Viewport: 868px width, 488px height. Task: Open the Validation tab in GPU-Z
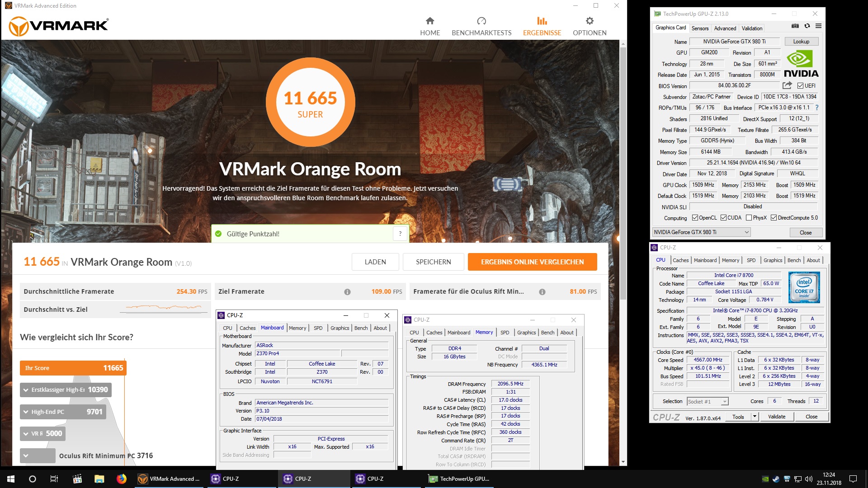pyautogui.click(x=752, y=28)
